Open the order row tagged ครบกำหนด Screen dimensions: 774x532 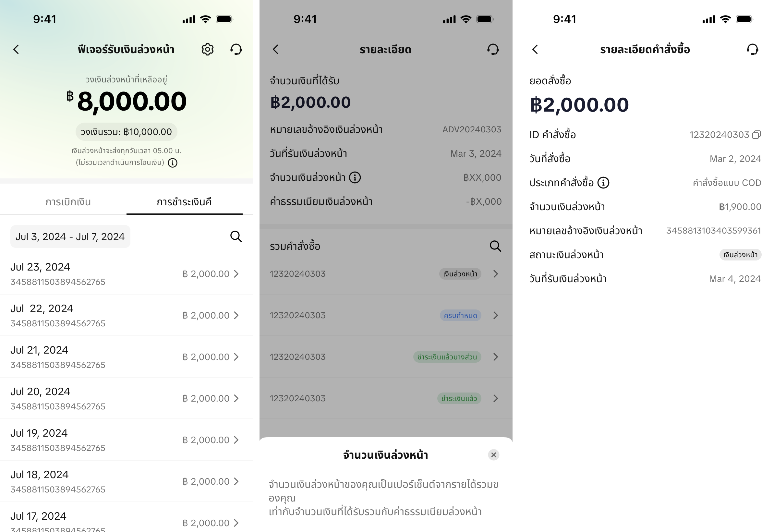(385, 315)
